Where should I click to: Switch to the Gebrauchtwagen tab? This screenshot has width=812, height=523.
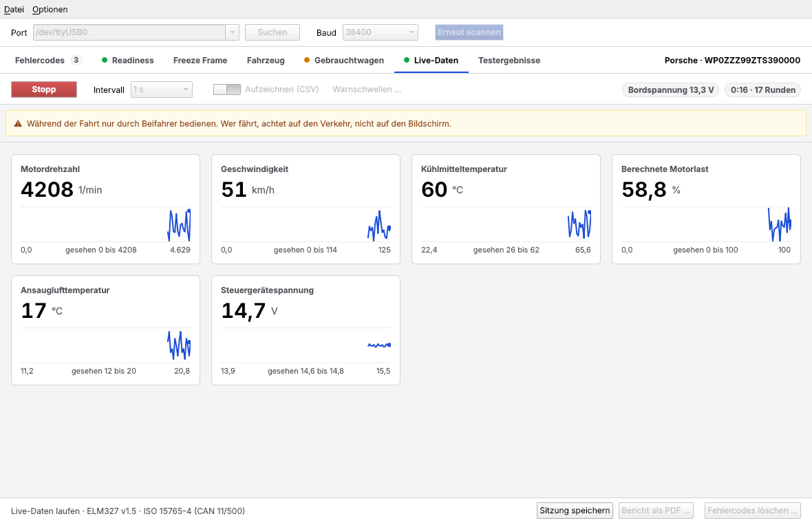[344, 61]
